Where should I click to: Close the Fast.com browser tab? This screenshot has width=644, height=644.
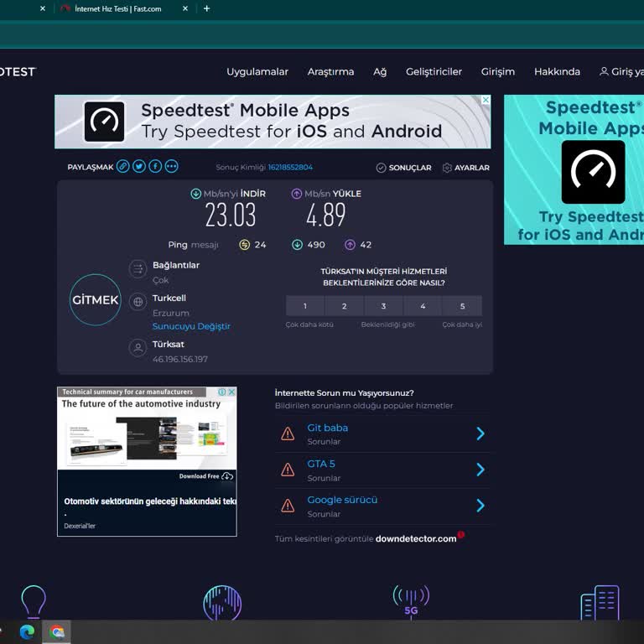tap(185, 8)
